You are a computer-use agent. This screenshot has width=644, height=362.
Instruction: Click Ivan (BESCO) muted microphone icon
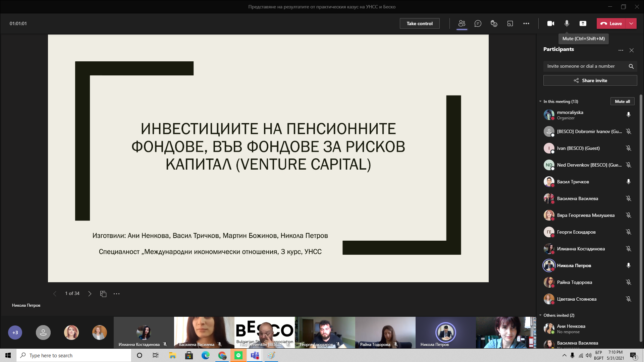[x=629, y=148]
